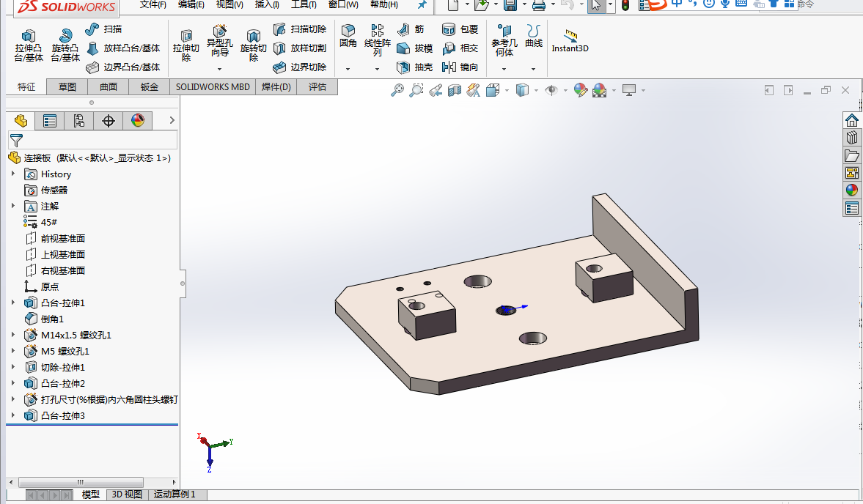Expand the M14x1.5 螺纹孔1 feature
The image size is (863, 504).
point(13,334)
